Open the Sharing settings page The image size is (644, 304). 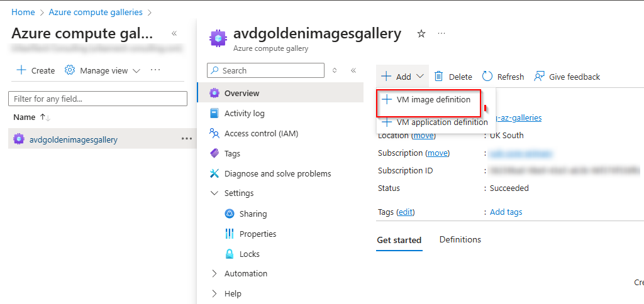coord(253,214)
